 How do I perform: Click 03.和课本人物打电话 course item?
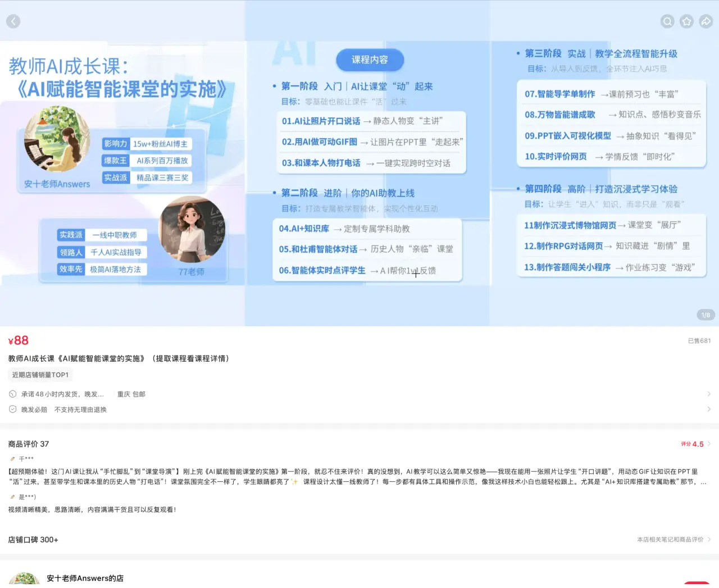[x=366, y=163]
